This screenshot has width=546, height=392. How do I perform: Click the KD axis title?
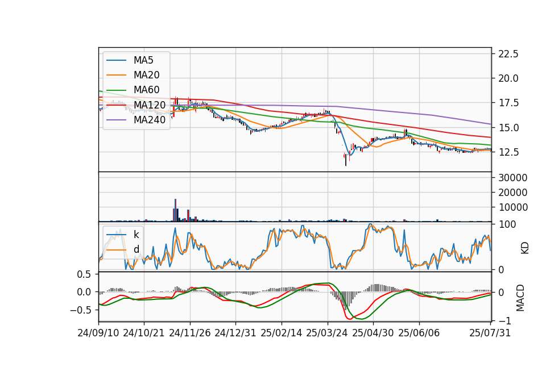pyautogui.click(x=525, y=248)
